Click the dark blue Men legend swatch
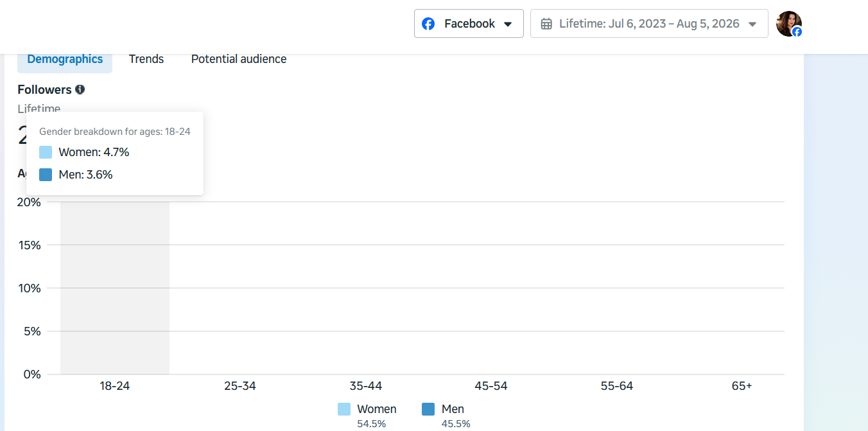This screenshot has height=431, width=868. pos(428,409)
